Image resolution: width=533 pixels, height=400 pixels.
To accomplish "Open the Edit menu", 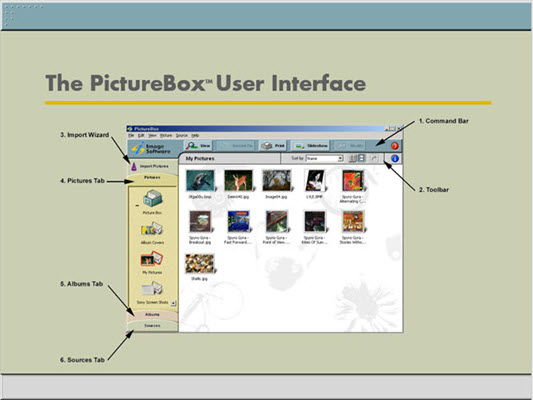I will 141,135.
